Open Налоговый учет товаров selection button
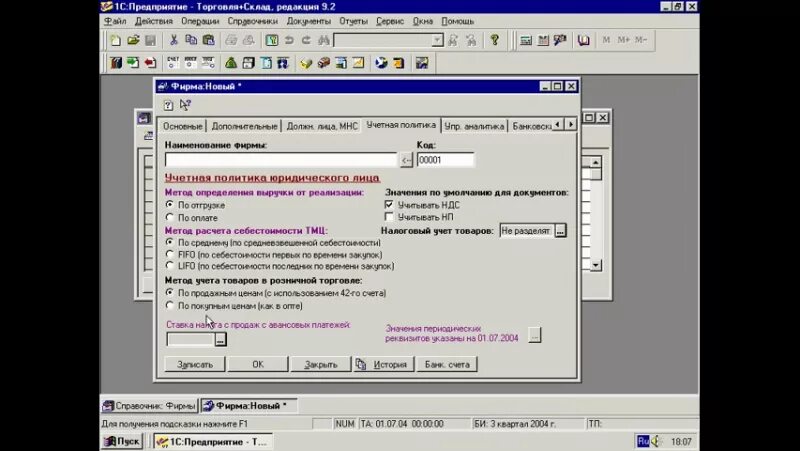Viewport: 800px width, 451px height. (x=560, y=231)
